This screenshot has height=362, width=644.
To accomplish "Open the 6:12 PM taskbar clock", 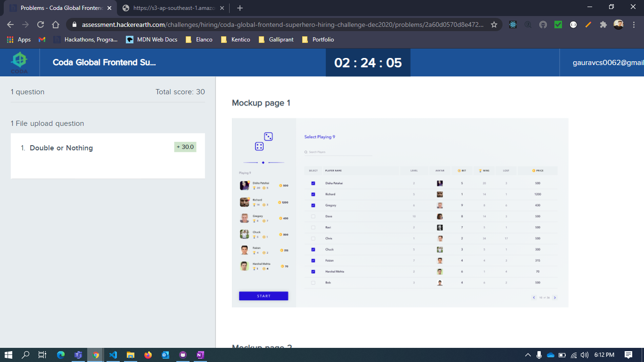I will pyautogui.click(x=604, y=355).
